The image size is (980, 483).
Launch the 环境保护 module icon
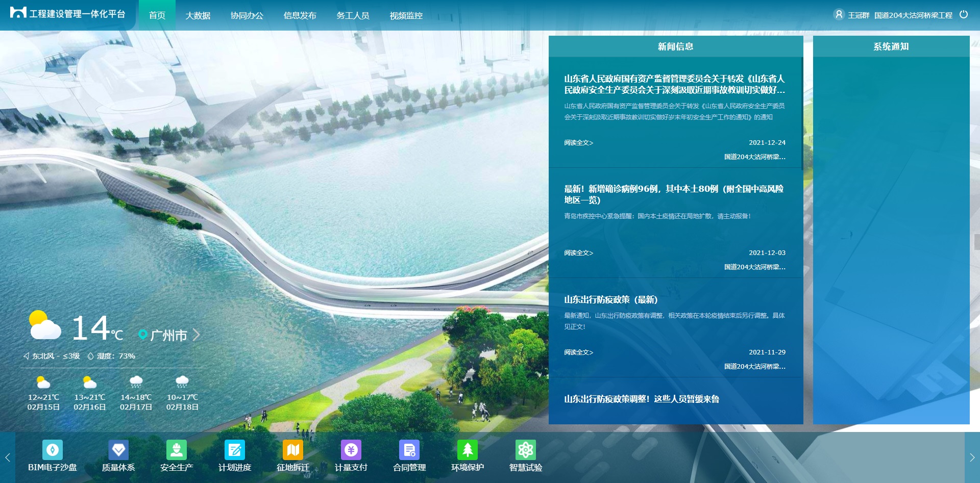tap(468, 450)
